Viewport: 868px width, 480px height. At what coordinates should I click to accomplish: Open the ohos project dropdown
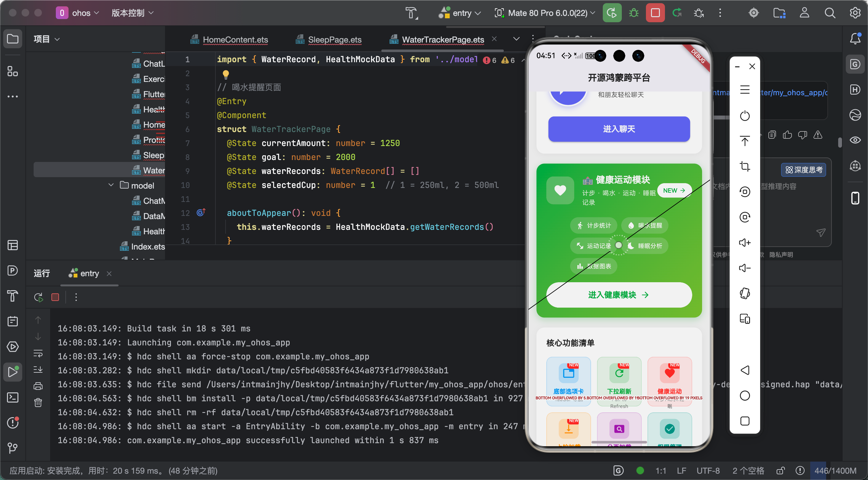77,13
